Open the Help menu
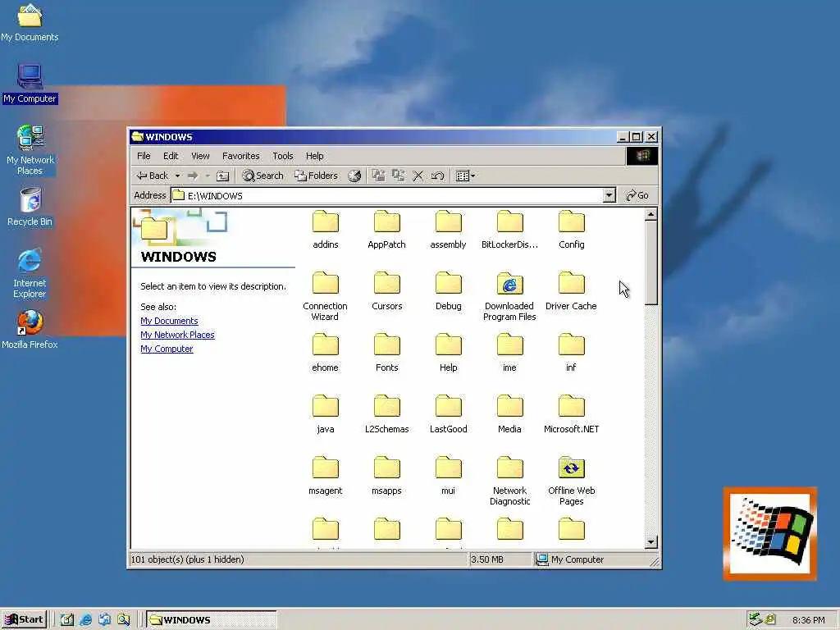This screenshot has height=630, width=840. 314,156
